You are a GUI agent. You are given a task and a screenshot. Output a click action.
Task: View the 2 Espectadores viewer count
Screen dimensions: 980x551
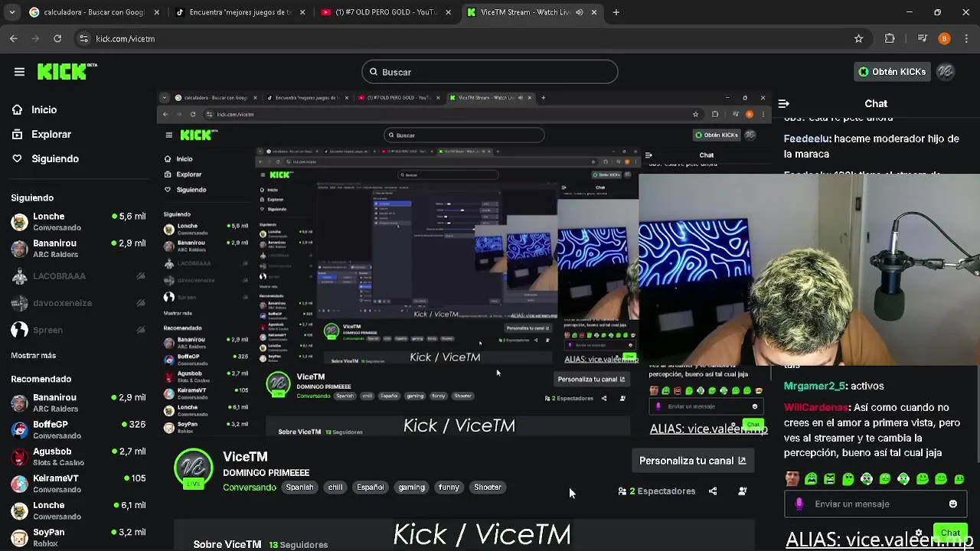(x=657, y=491)
